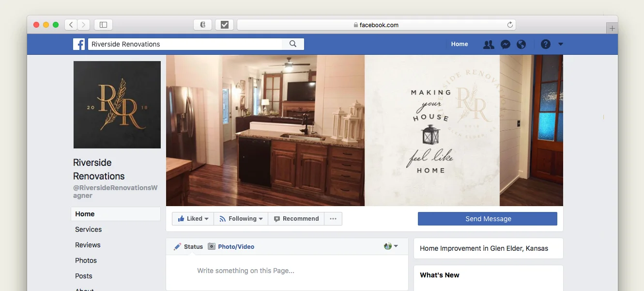Image resolution: width=644 pixels, height=291 pixels.
Task: Open the kitchen cover photo
Action: coord(365,130)
